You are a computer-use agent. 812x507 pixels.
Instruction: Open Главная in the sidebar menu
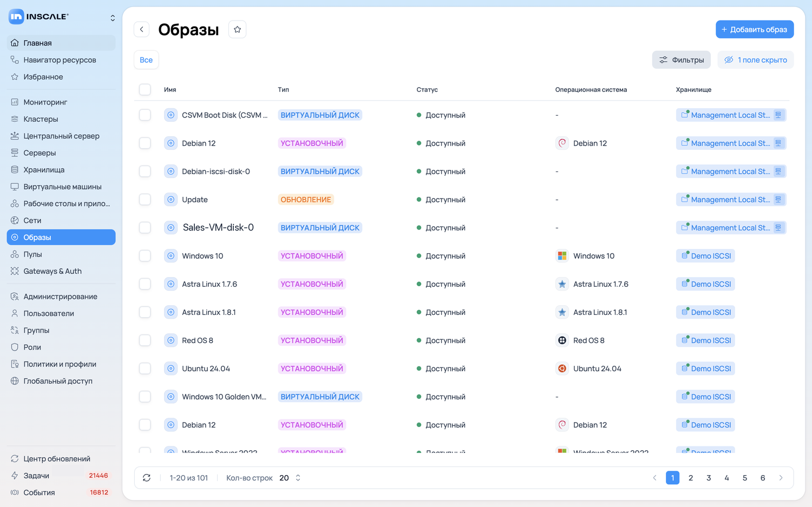click(61, 43)
